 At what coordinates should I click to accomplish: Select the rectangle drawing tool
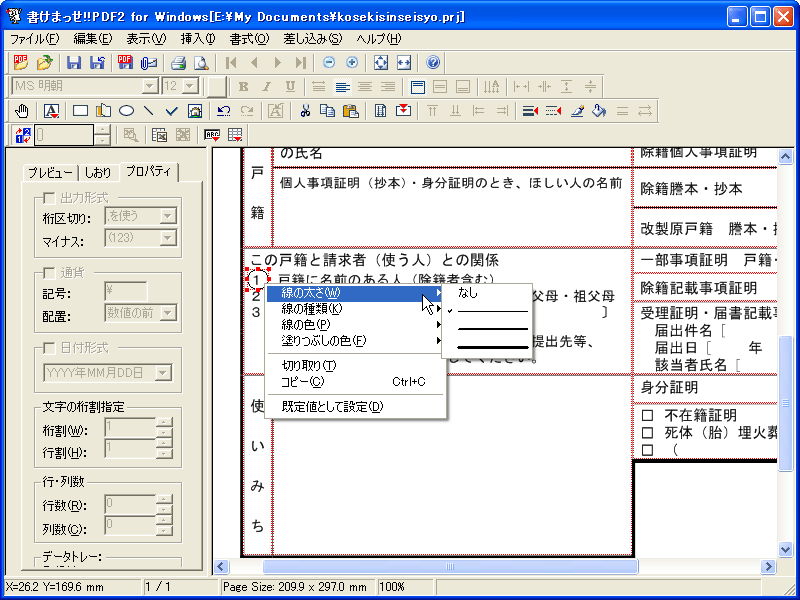[81, 111]
